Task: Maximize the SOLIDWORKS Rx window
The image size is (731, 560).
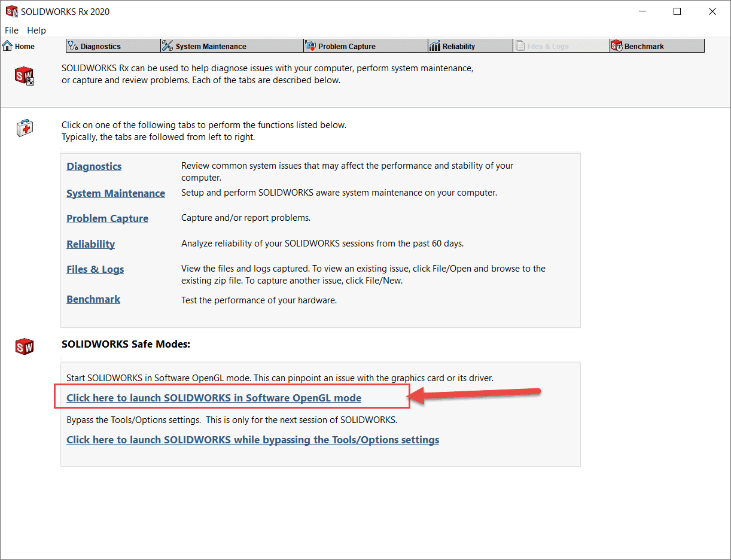Action: tap(677, 11)
